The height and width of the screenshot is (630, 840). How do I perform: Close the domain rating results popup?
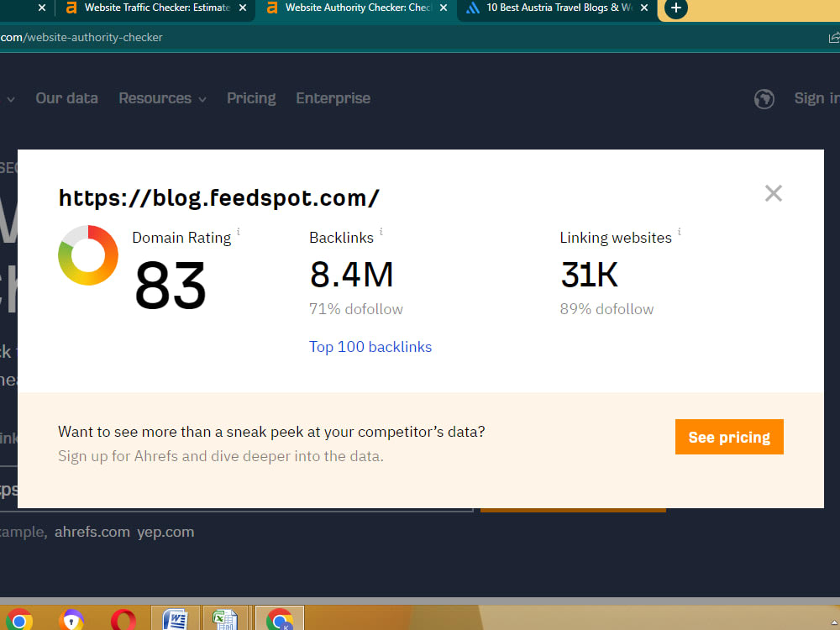pyautogui.click(x=773, y=193)
